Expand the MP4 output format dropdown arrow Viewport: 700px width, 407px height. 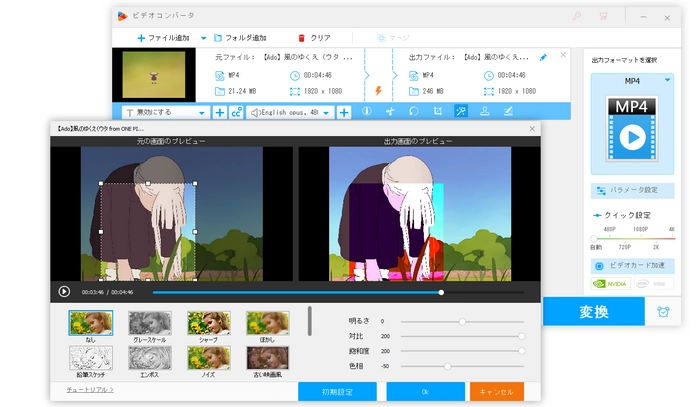667,80
